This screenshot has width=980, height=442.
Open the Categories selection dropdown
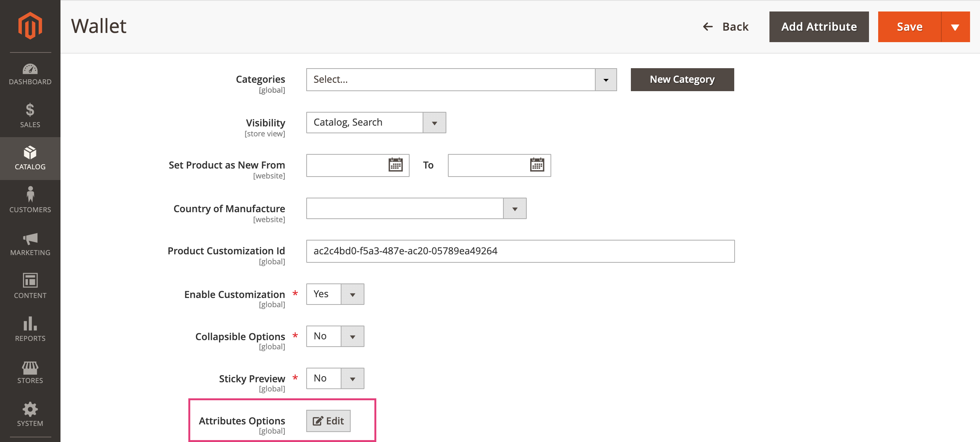[x=606, y=79]
